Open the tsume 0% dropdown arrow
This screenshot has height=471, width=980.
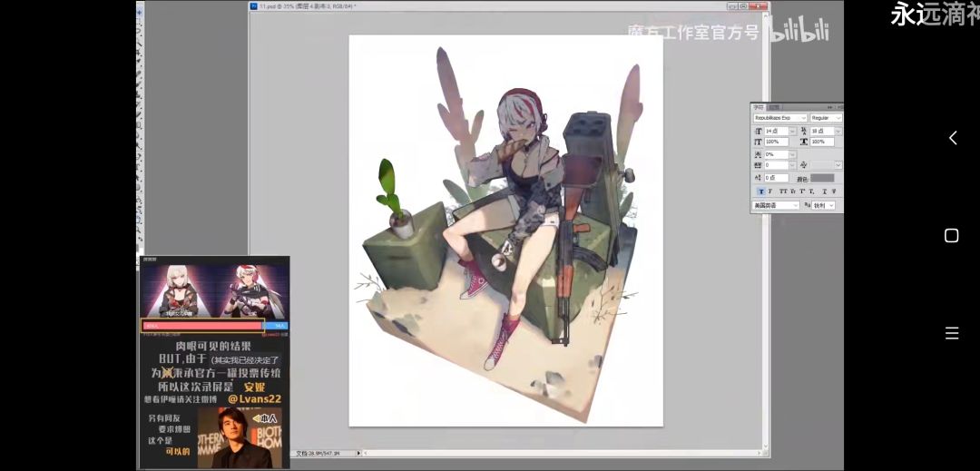click(792, 154)
